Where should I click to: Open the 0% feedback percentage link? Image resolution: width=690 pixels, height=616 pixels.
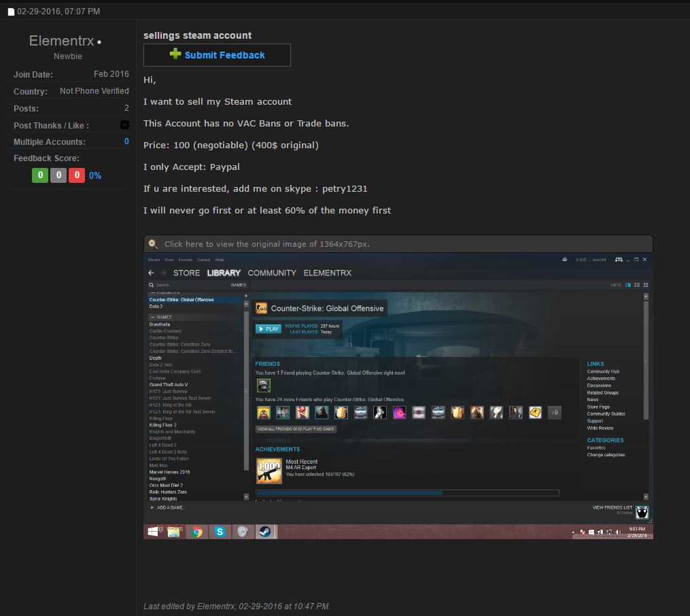(x=95, y=175)
